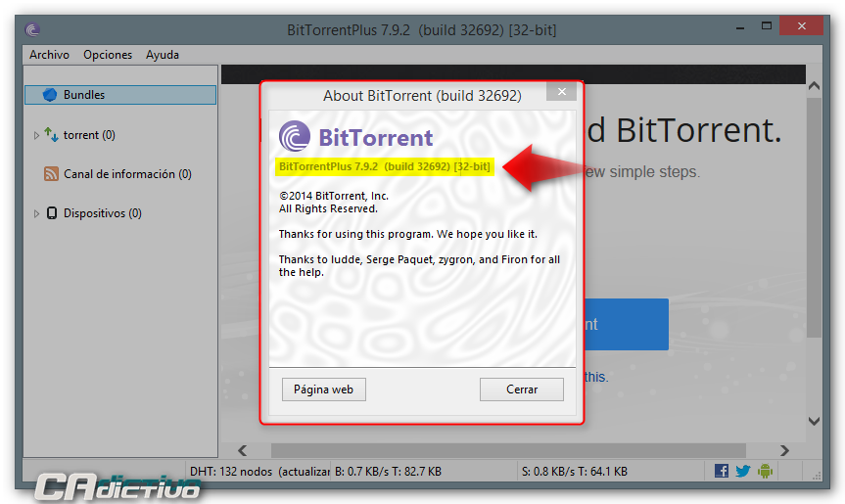
Task: Expand the Dispositivos tree node
Action: click(36, 213)
